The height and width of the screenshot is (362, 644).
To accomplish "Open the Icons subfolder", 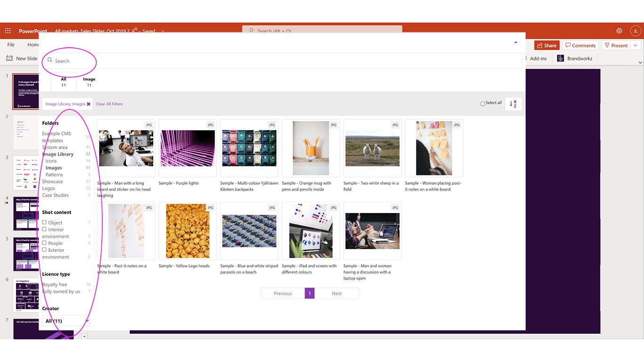I will 51,161.
